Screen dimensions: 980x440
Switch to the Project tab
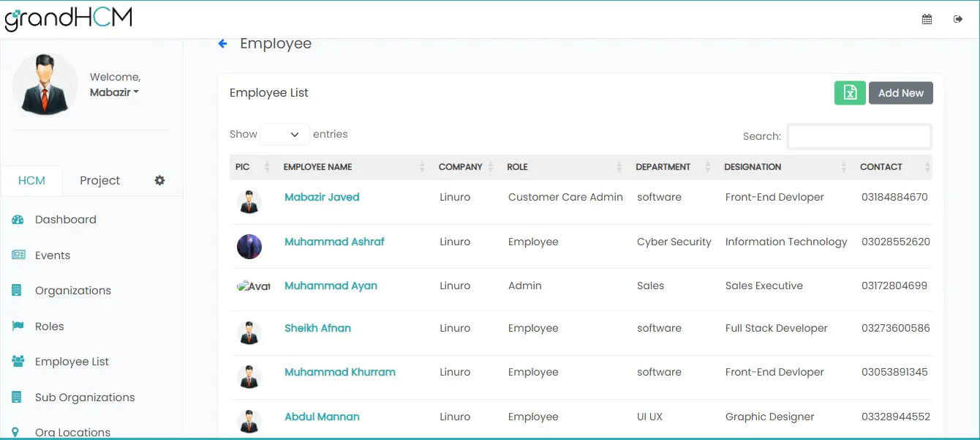click(x=99, y=181)
